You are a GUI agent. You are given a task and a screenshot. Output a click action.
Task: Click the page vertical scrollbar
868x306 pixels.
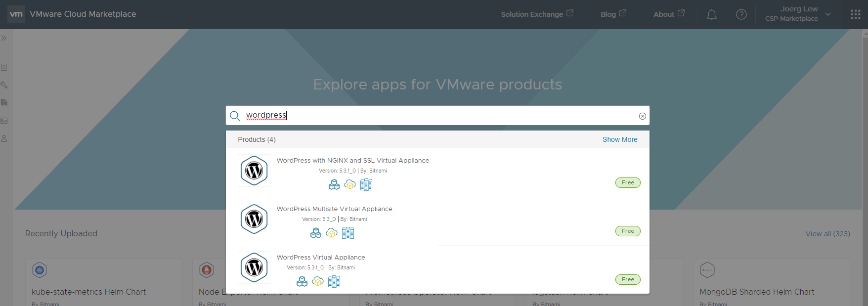[865, 168]
